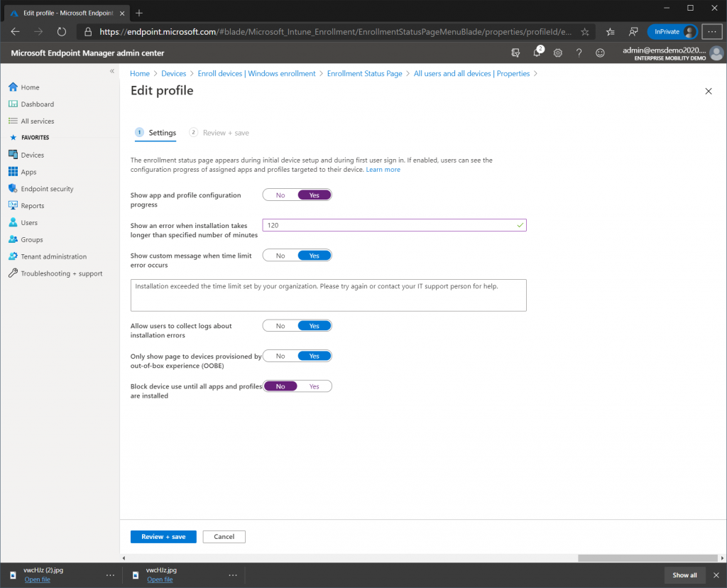The height and width of the screenshot is (588, 727).
Task: Open the Reports sidebar icon
Action: (x=13, y=205)
